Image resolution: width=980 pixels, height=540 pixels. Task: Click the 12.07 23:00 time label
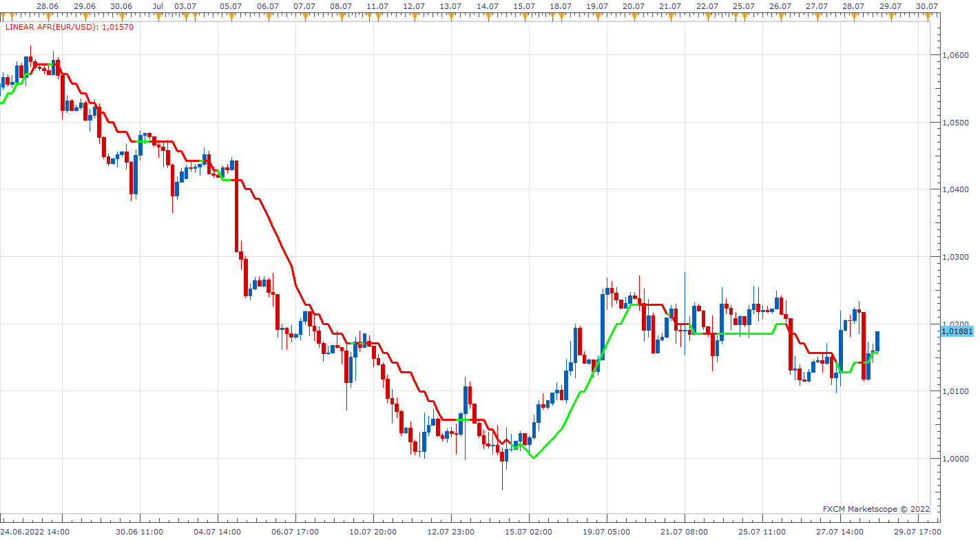(451, 532)
